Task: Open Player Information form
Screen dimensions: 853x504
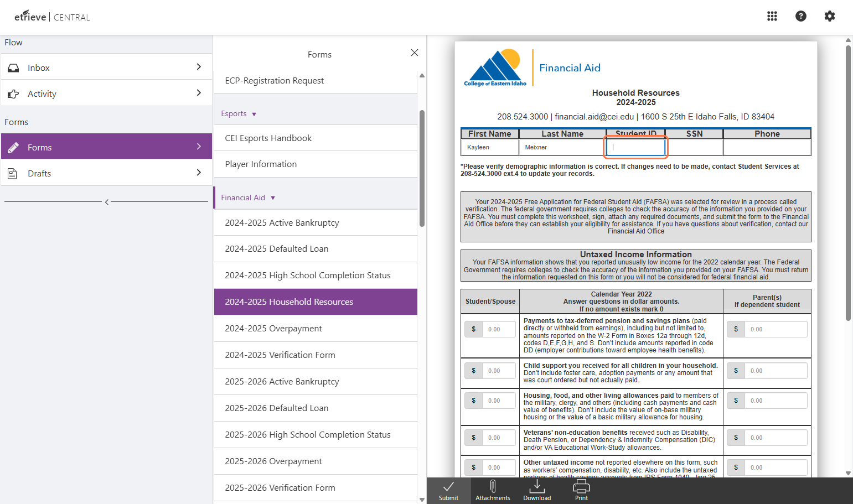Action: click(316, 164)
